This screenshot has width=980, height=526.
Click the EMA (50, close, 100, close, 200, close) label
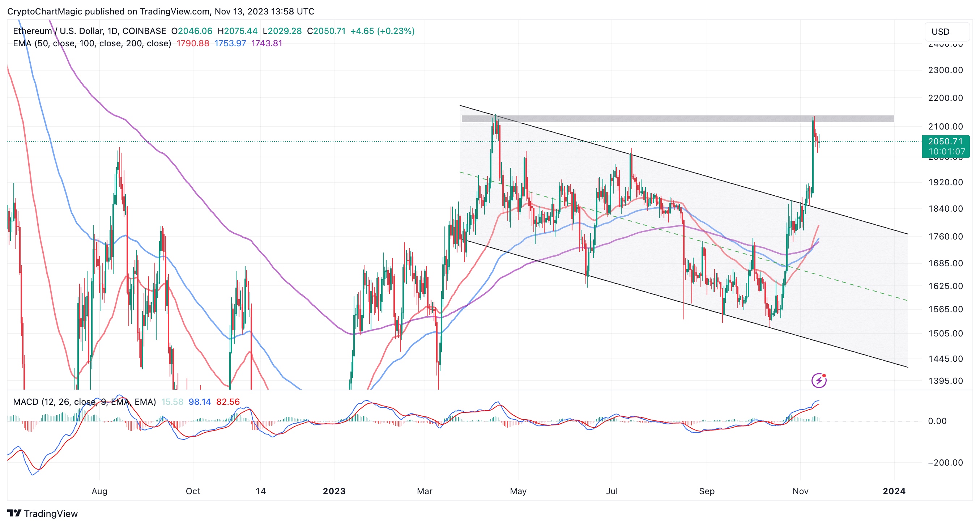click(x=92, y=43)
